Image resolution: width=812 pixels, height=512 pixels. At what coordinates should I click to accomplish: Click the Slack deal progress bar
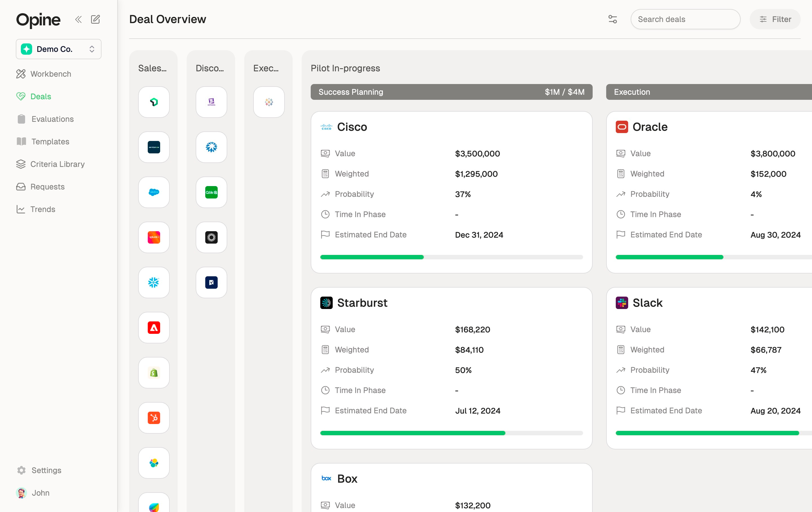(714, 433)
